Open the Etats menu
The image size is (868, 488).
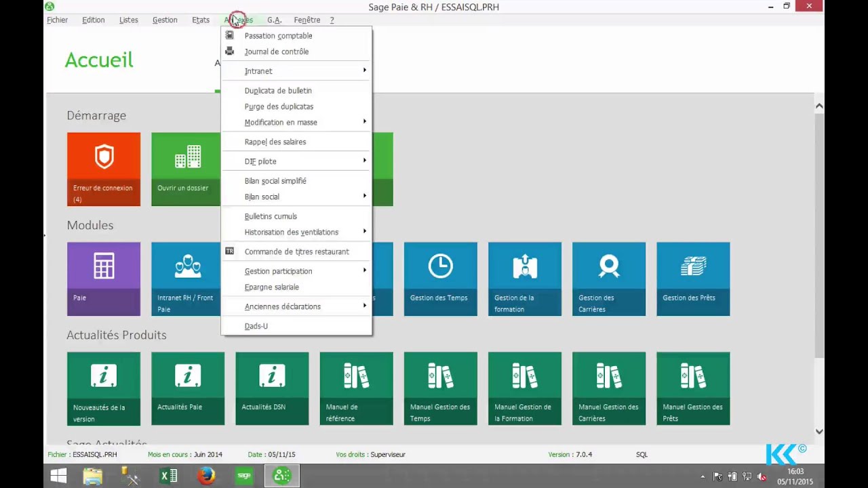coord(201,20)
